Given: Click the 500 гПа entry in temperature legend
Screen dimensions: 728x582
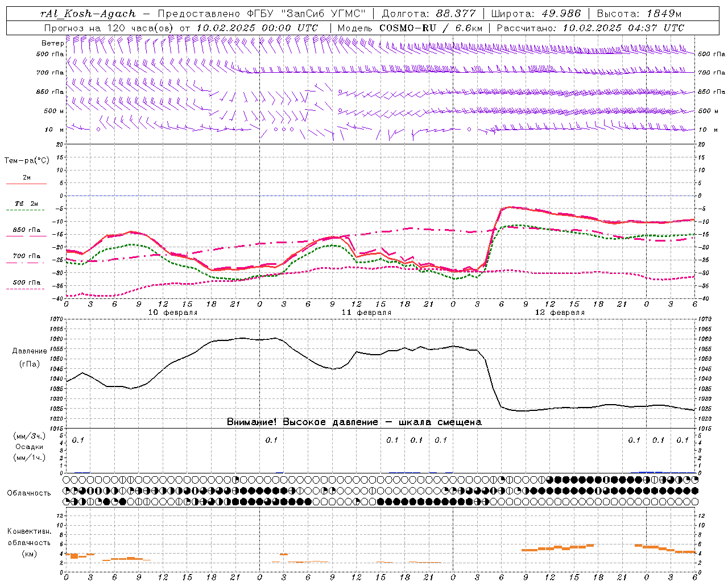Looking at the screenshot, I should click(x=27, y=282).
